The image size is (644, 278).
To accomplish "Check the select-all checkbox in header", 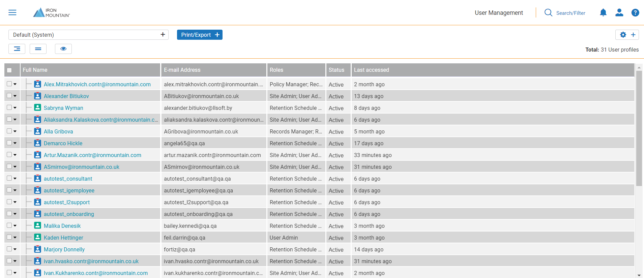I will pos(9,70).
